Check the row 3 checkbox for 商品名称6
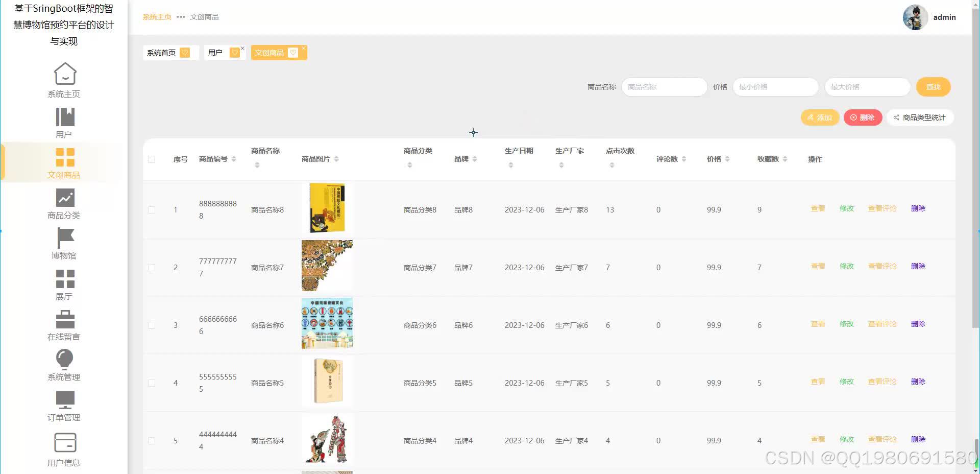The width and height of the screenshot is (980, 474). 152,325
